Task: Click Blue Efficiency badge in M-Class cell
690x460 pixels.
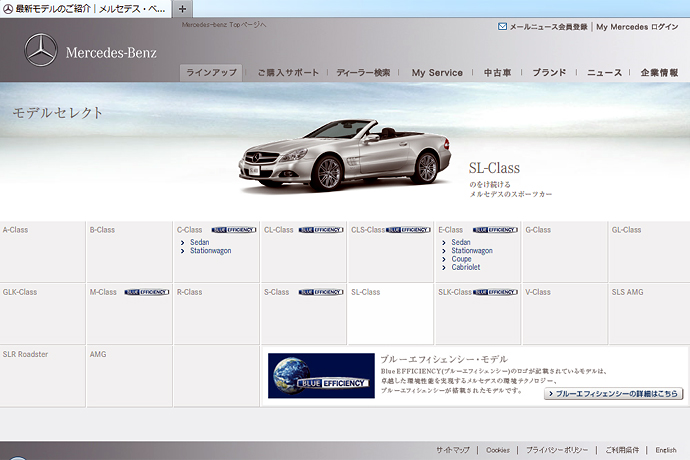Action: 147,292
